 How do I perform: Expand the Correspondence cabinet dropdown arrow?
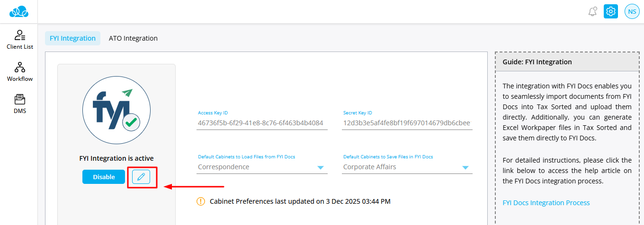coord(321,167)
